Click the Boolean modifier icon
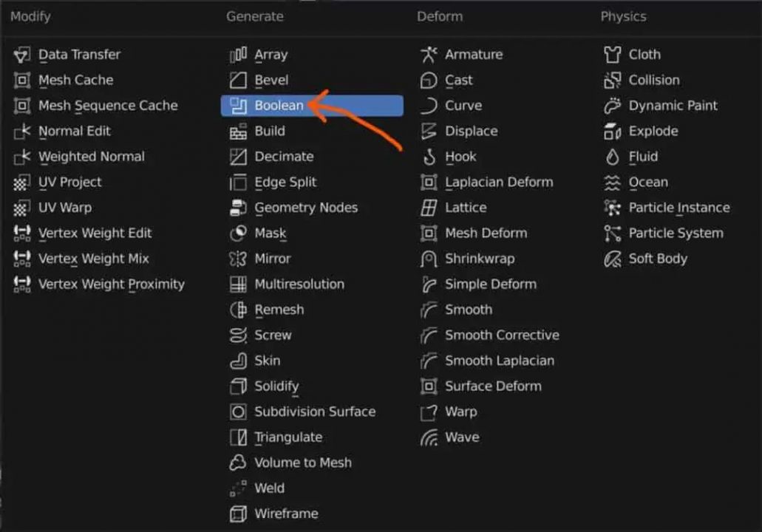762x532 pixels. (x=238, y=106)
